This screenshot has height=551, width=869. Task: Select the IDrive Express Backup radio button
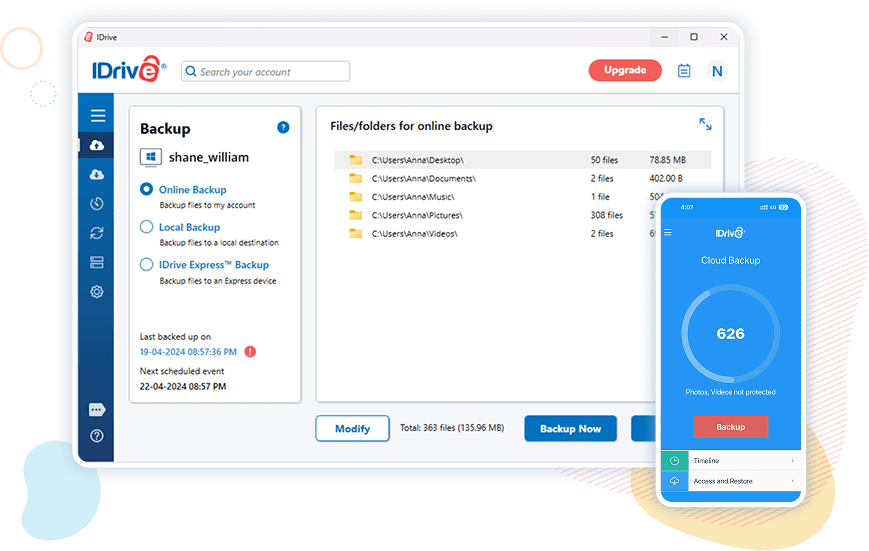[146, 264]
